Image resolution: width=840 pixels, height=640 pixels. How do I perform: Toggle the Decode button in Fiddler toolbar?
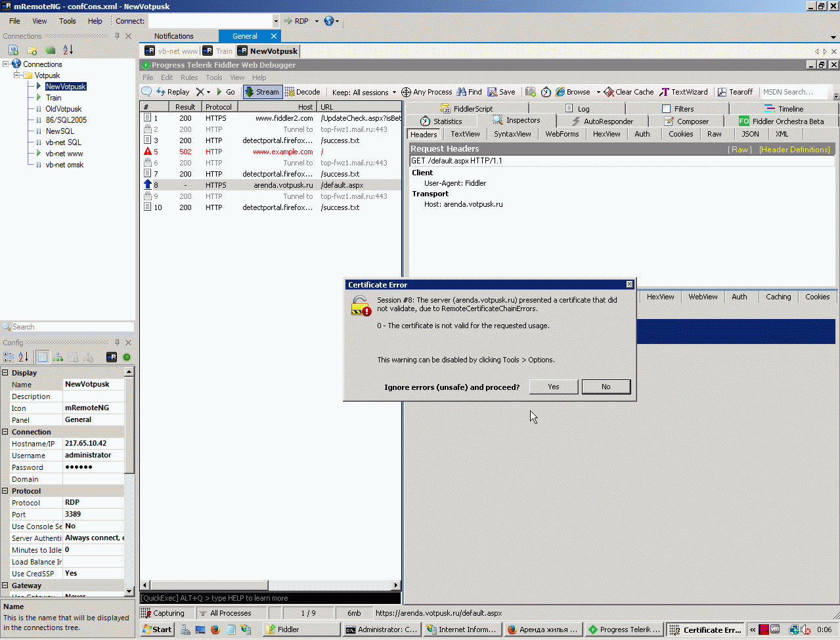[303, 92]
